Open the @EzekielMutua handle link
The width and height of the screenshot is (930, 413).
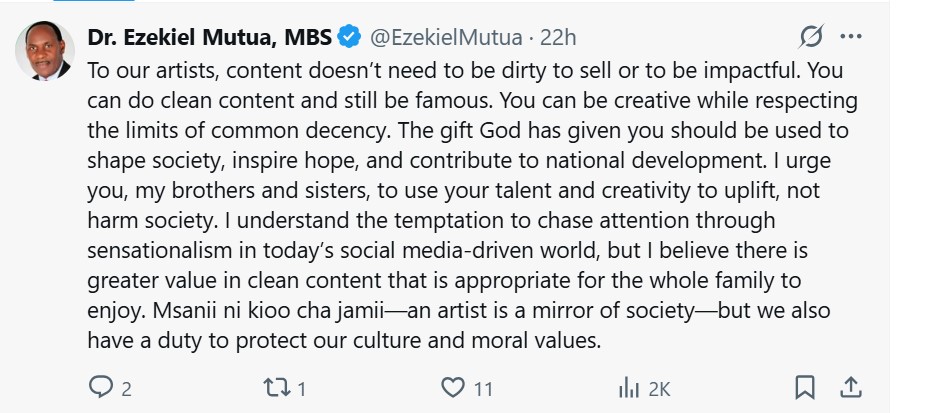tap(447, 38)
